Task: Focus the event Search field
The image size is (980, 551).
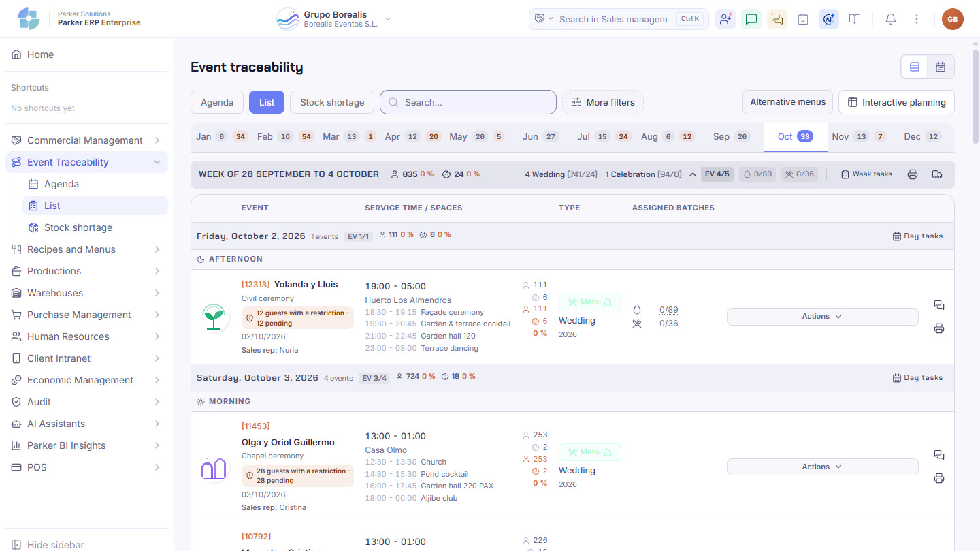Action: point(468,102)
